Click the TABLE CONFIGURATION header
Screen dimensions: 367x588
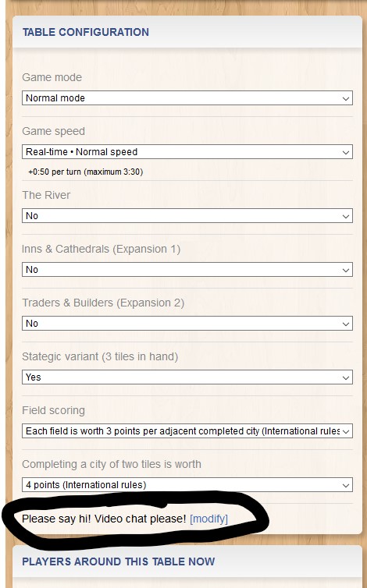point(86,32)
